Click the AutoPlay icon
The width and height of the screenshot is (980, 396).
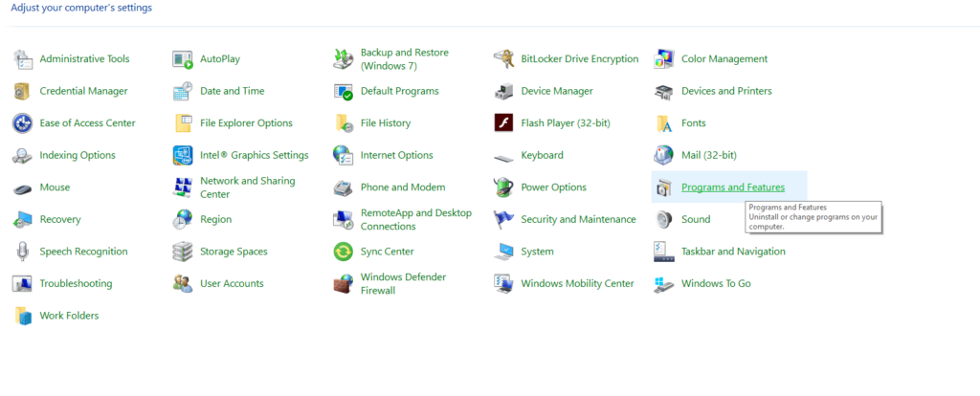point(183,59)
